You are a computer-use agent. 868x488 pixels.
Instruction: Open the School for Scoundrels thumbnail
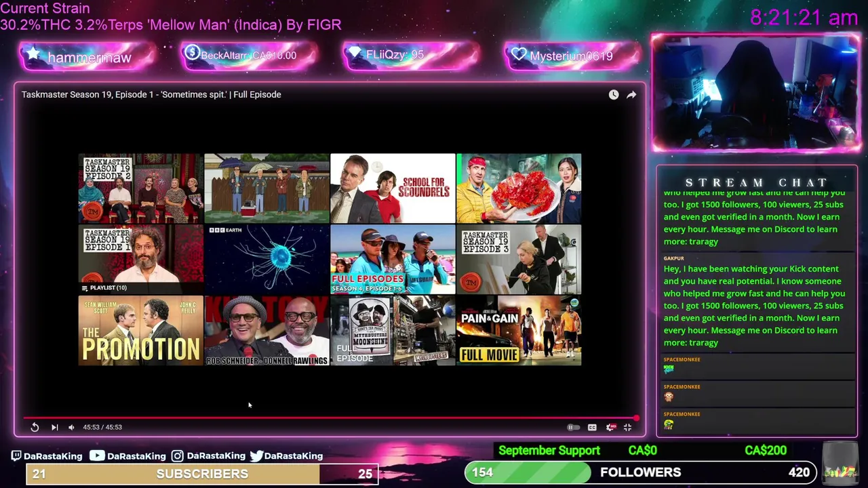pyautogui.click(x=393, y=188)
